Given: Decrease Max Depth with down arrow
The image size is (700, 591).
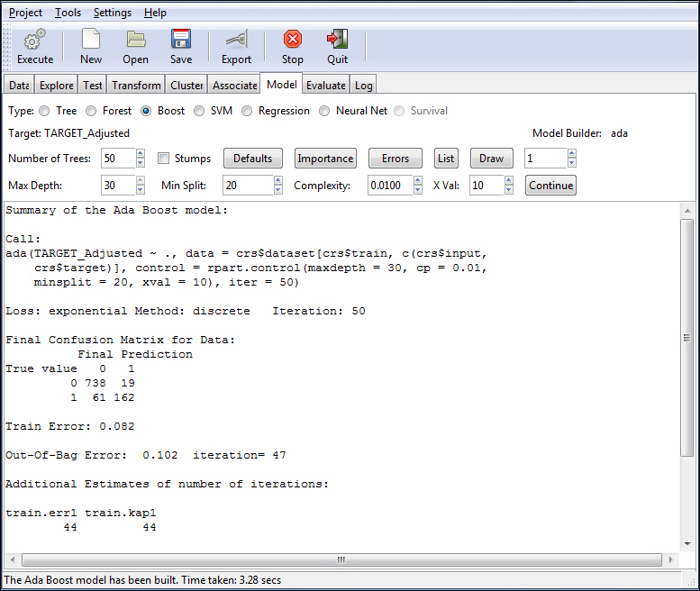Looking at the screenshot, I should point(141,190).
